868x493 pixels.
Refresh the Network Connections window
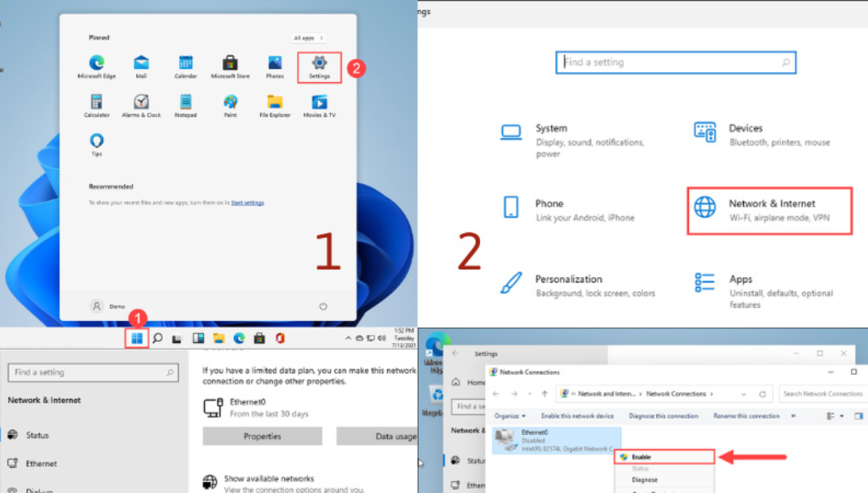(x=762, y=394)
